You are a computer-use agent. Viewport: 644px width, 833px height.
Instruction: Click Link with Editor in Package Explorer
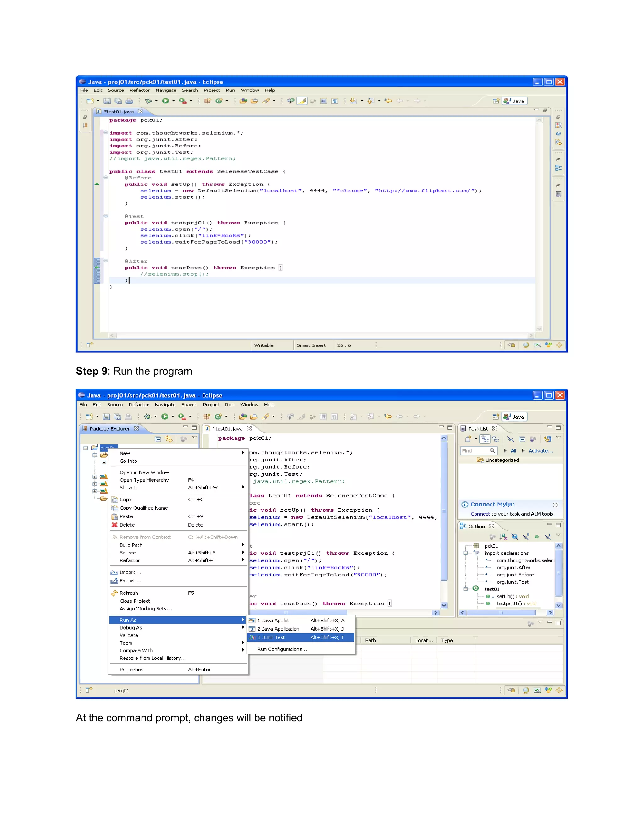click(x=169, y=439)
